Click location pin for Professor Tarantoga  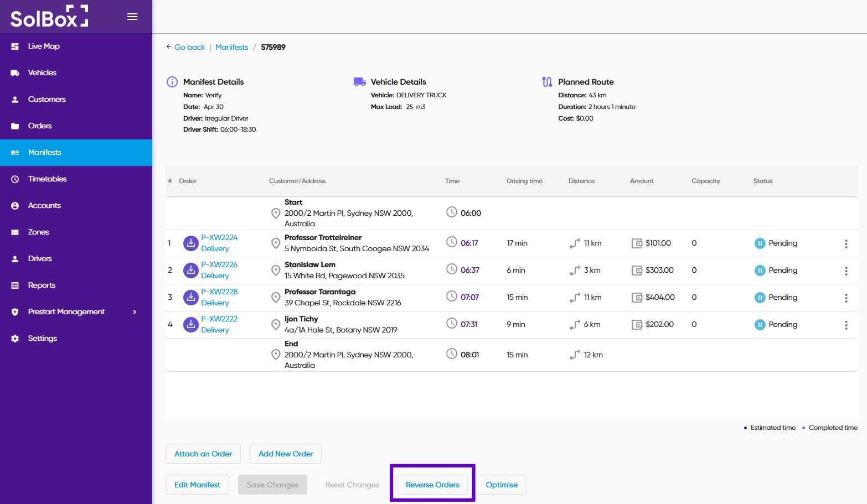click(x=276, y=297)
